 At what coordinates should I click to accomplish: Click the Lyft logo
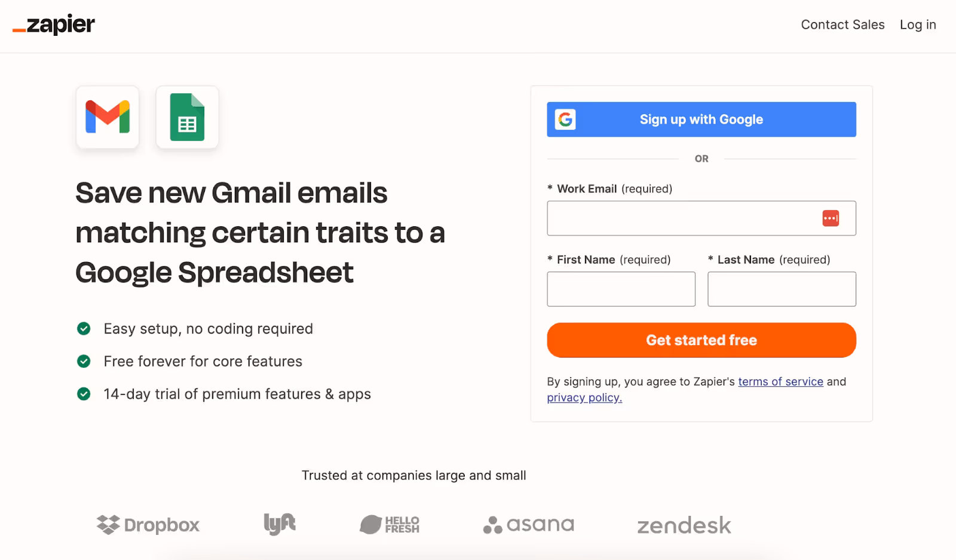pos(280,524)
